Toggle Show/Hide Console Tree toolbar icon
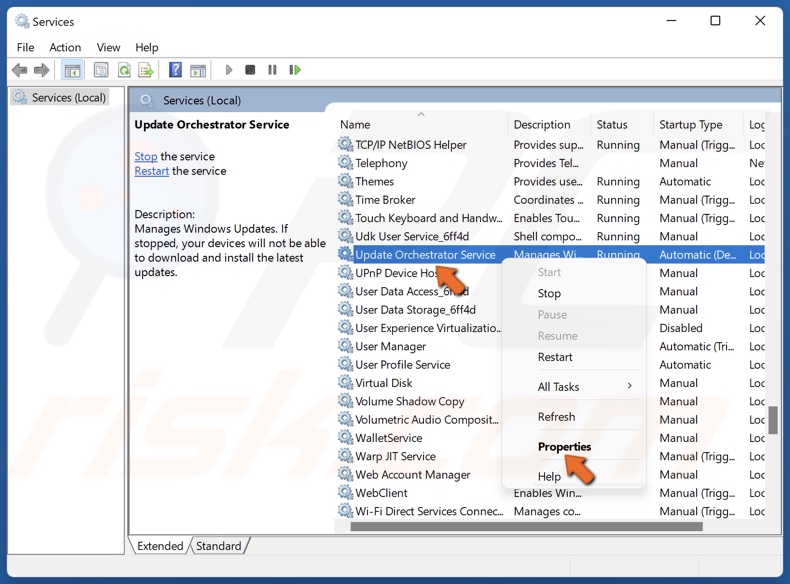 [72, 70]
